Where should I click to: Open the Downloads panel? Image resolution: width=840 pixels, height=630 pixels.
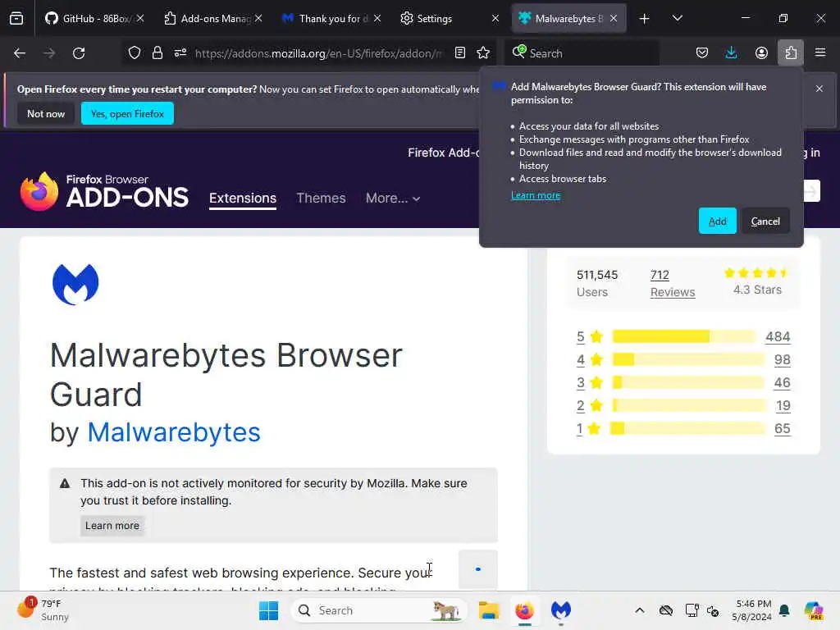coord(731,53)
